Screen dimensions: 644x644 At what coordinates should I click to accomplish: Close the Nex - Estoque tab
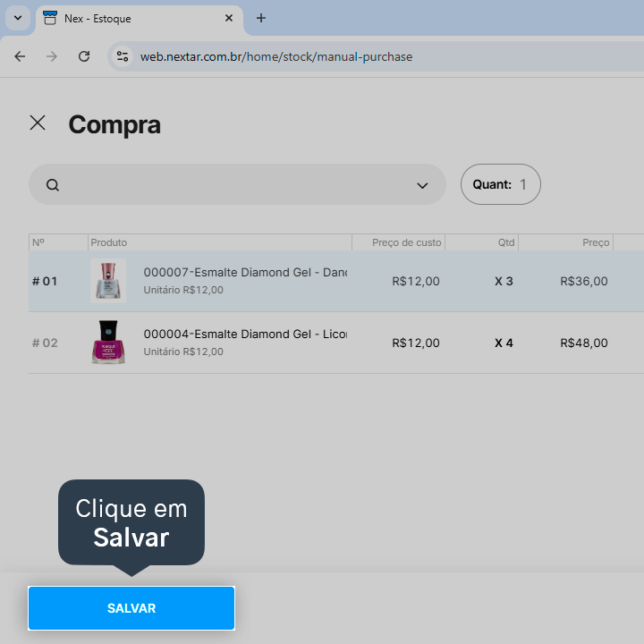[x=229, y=18]
